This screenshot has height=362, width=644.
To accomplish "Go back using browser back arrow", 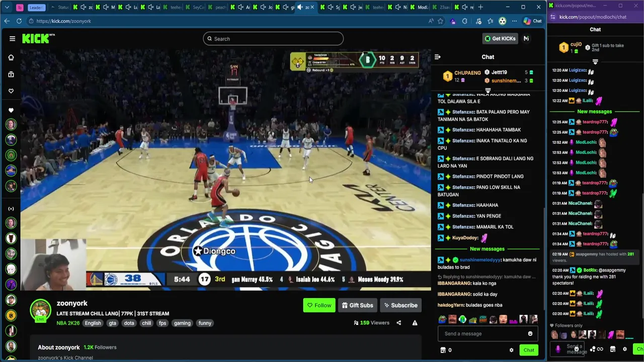I will tap(7, 21).
